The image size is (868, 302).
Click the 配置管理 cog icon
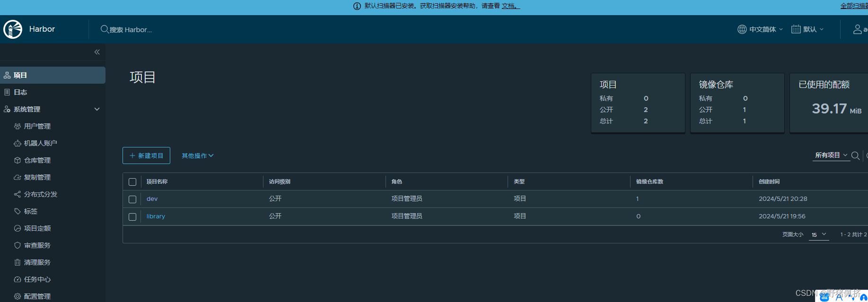(18, 296)
